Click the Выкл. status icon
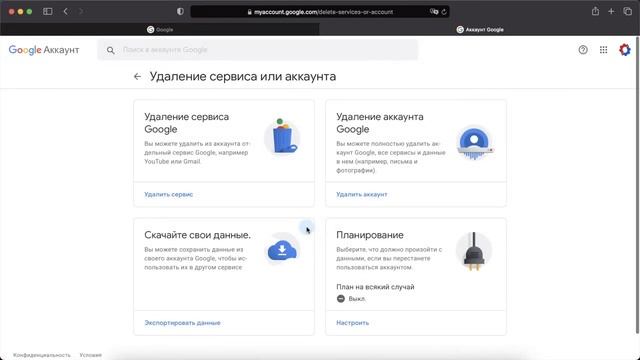This screenshot has width=640, height=360. 341,298
